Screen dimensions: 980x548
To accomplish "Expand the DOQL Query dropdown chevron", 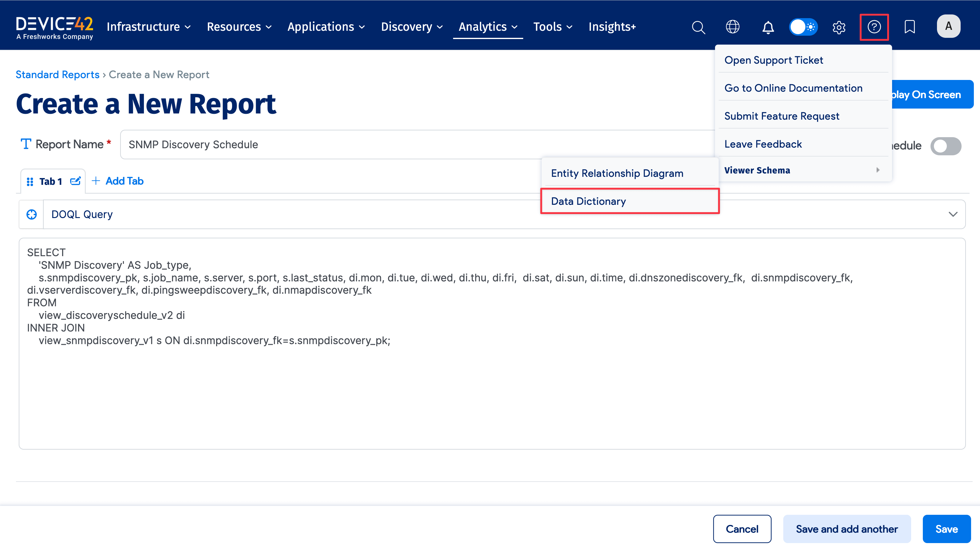I will pos(953,214).
